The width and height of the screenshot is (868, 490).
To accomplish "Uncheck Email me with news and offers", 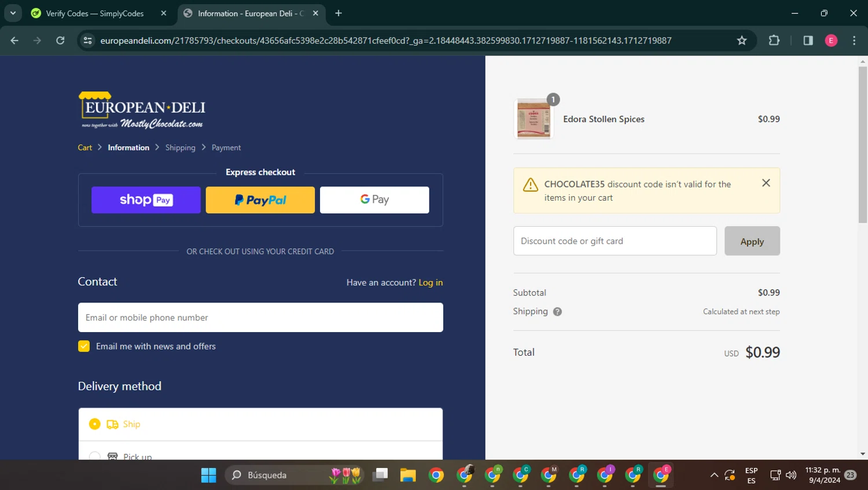I will [x=84, y=346].
